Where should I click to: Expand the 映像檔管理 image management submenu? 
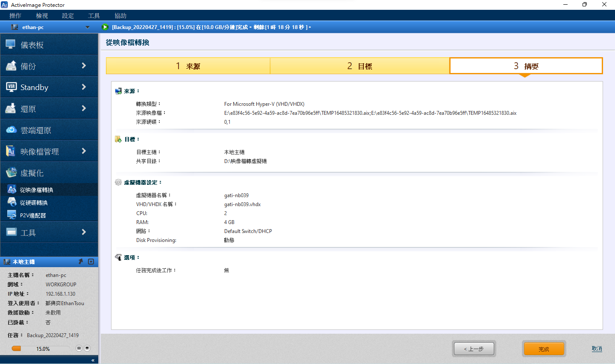click(x=84, y=151)
